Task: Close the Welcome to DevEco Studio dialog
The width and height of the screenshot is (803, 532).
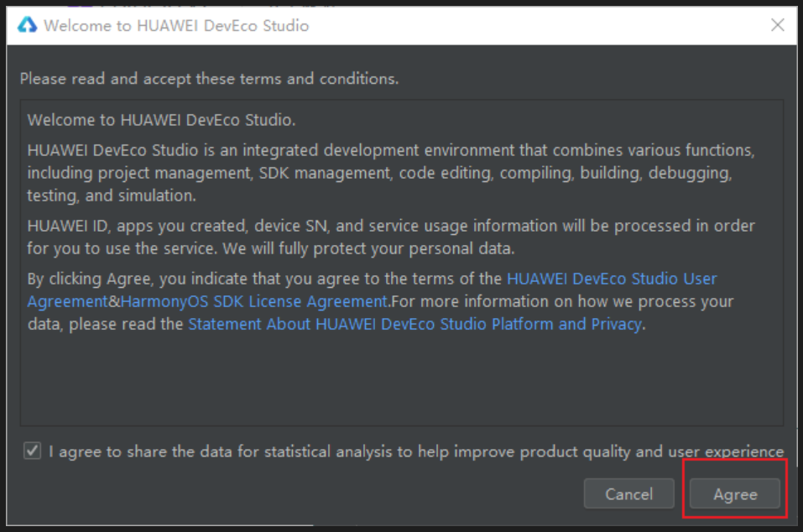Action: (777, 24)
